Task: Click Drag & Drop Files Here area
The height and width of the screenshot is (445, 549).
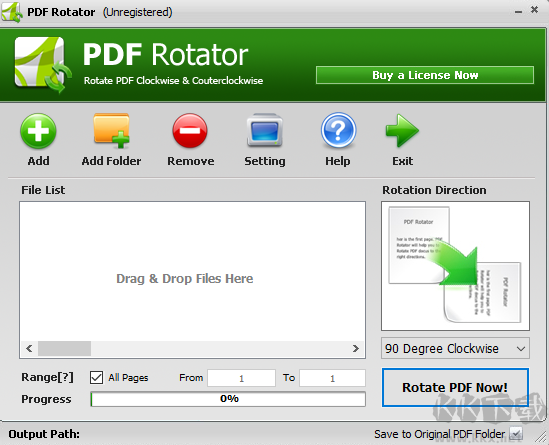Action: point(185,279)
